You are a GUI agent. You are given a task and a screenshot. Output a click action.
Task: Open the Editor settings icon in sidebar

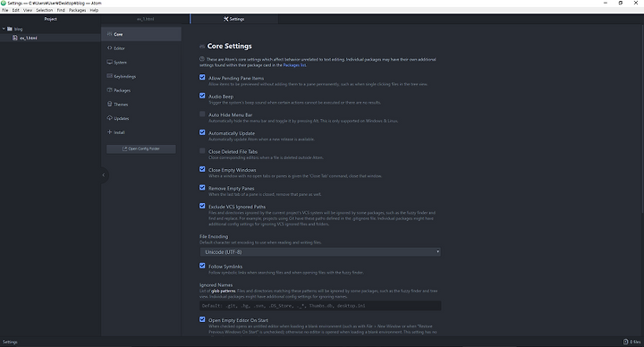point(110,48)
